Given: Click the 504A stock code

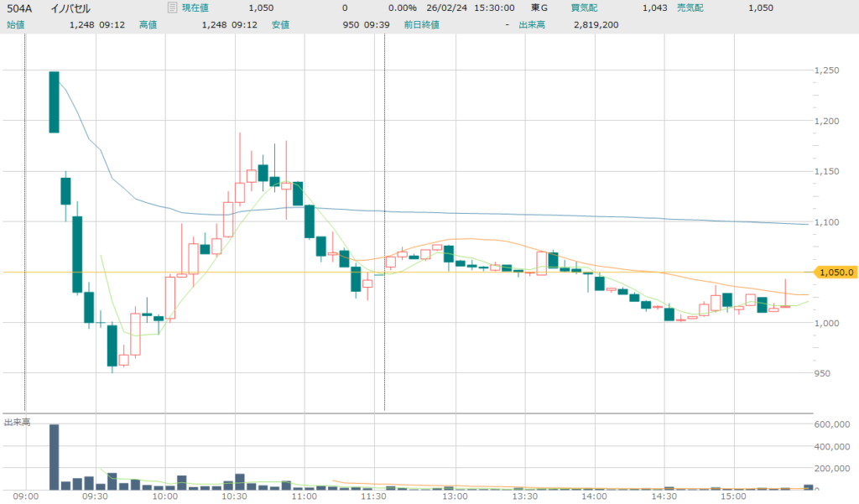Looking at the screenshot, I should (21, 8).
